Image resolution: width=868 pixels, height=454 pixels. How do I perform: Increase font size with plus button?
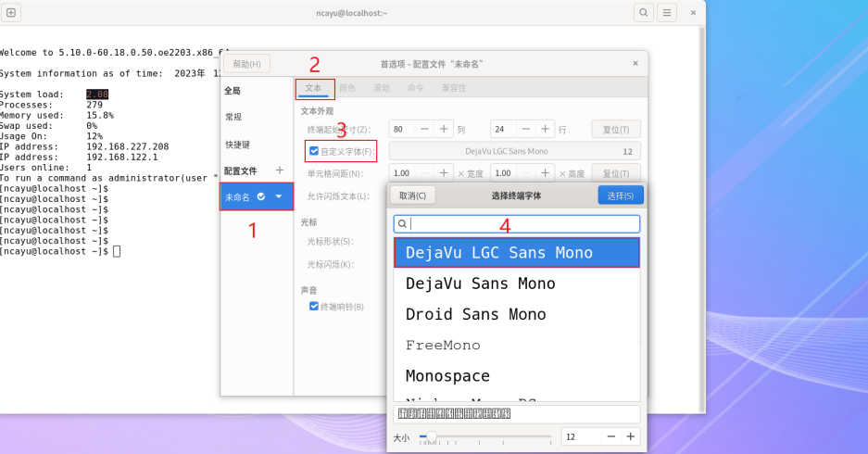click(x=631, y=436)
